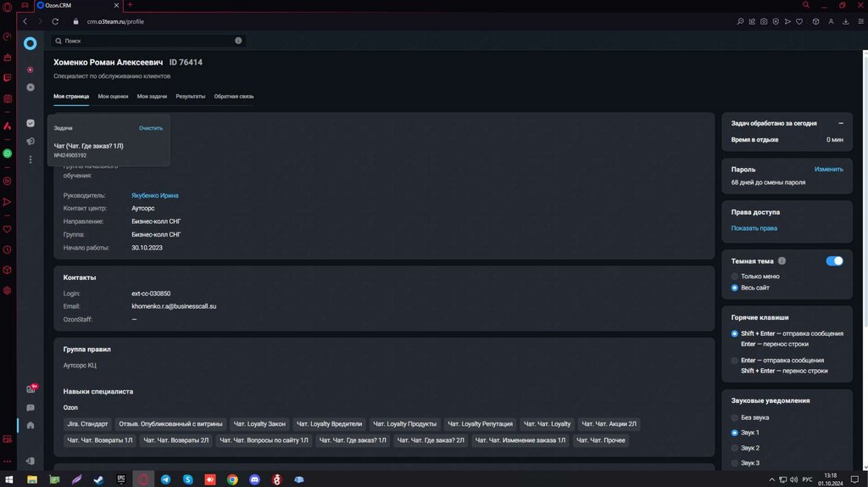Open Twitch in Opera sidebar
The width and height of the screenshot is (868, 487).
pyautogui.click(x=7, y=77)
